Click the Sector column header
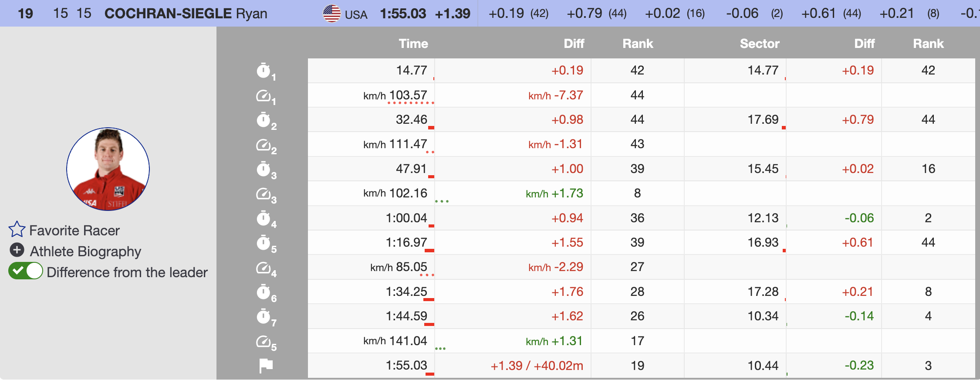980x380 pixels. pyautogui.click(x=759, y=44)
